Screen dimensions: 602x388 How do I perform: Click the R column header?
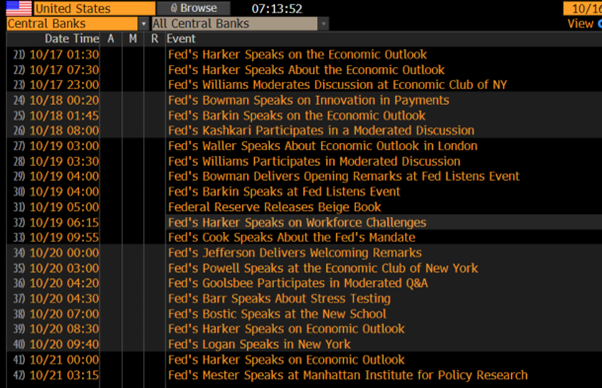pyautogui.click(x=154, y=39)
